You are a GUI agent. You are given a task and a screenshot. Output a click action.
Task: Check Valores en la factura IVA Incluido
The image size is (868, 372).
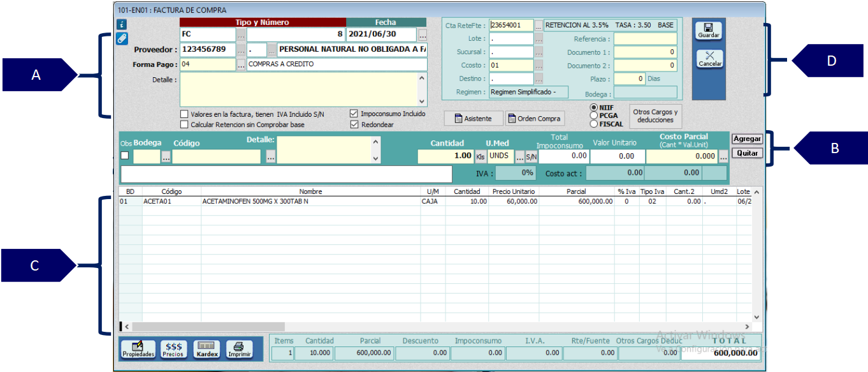[x=185, y=114]
